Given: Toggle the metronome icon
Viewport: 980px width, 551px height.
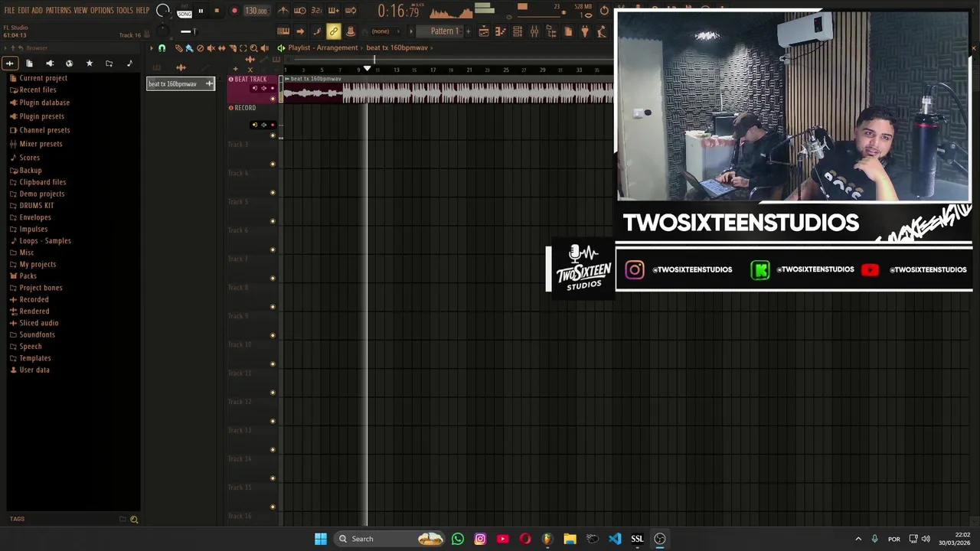Looking at the screenshot, I should pyautogui.click(x=283, y=11).
